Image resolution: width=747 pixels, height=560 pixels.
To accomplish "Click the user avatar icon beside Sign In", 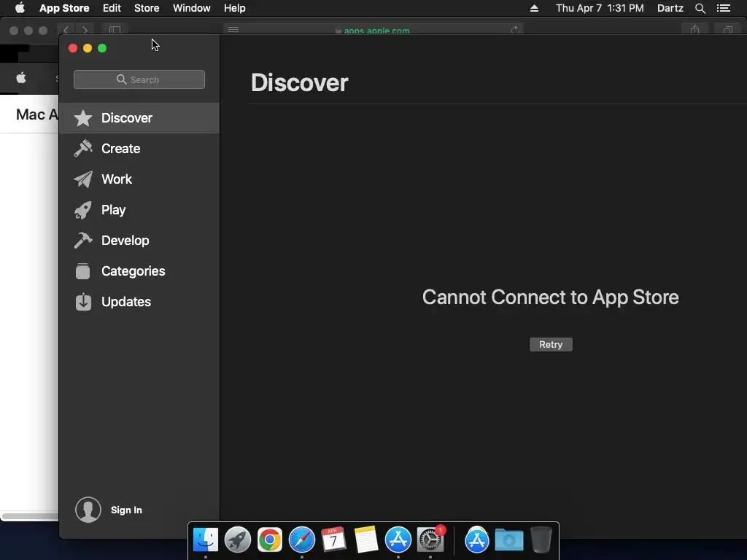I will tap(88, 510).
